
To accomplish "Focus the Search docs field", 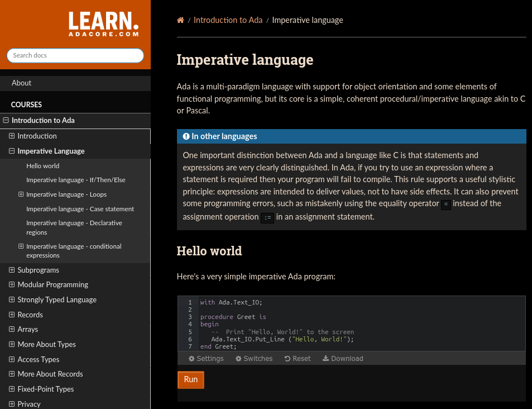I will [75, 55].
